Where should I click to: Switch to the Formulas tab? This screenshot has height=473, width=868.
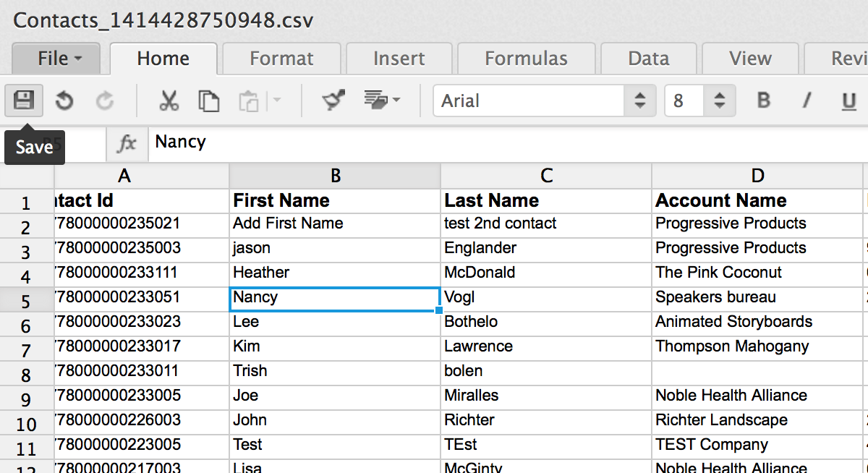[x=526, y=58]
